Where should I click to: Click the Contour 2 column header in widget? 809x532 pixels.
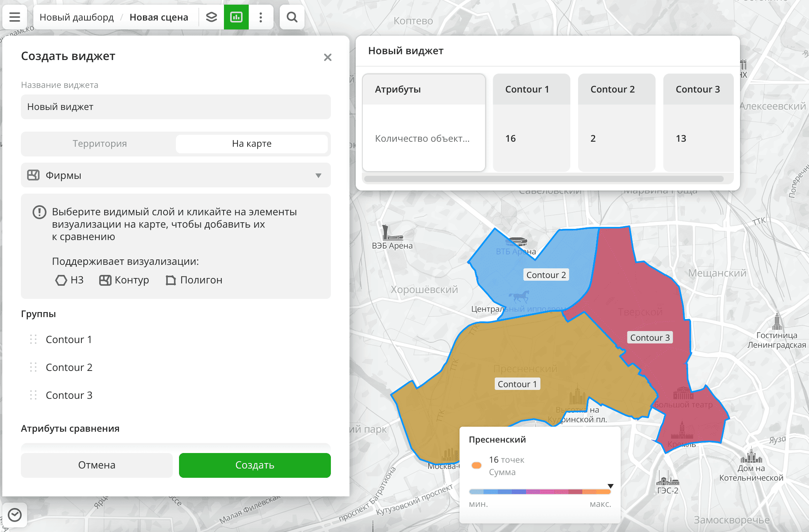pos(617,89)
